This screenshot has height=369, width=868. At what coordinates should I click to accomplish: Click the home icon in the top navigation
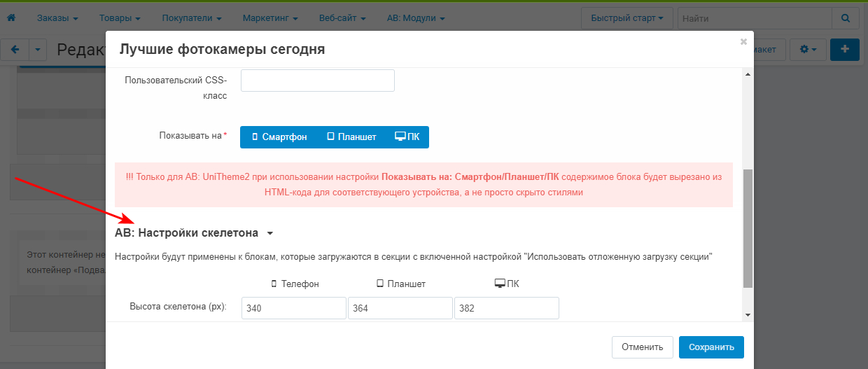pyautogui.click(x=10, y=18)
